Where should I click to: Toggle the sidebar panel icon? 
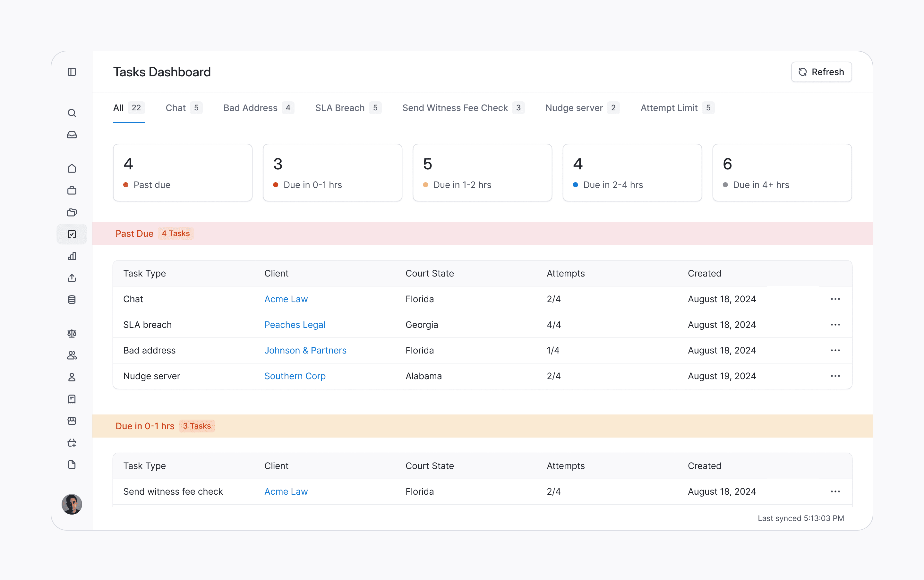click(x=72, y=72)
